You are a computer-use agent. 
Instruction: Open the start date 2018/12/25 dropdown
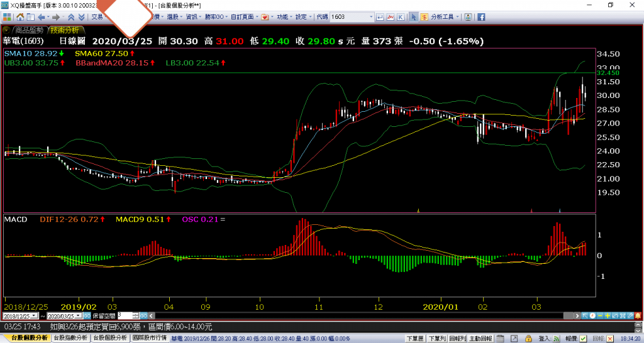34,315
